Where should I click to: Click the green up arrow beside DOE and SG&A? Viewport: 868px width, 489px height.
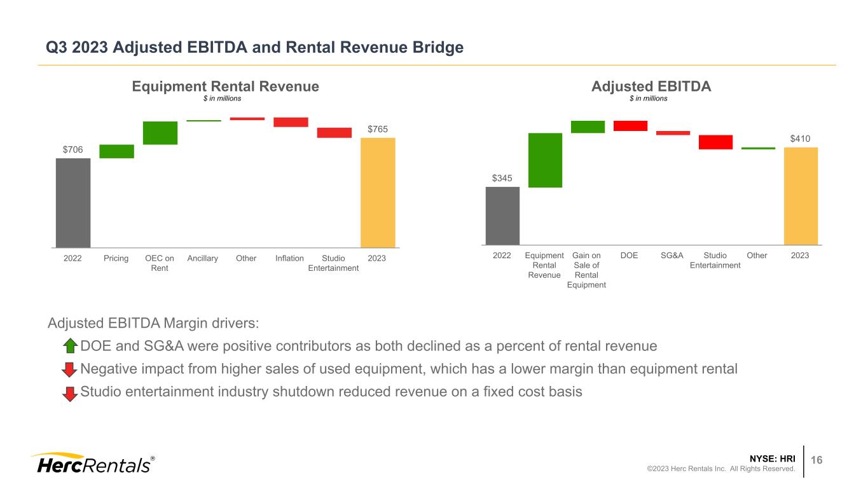(x=70, y=346)
